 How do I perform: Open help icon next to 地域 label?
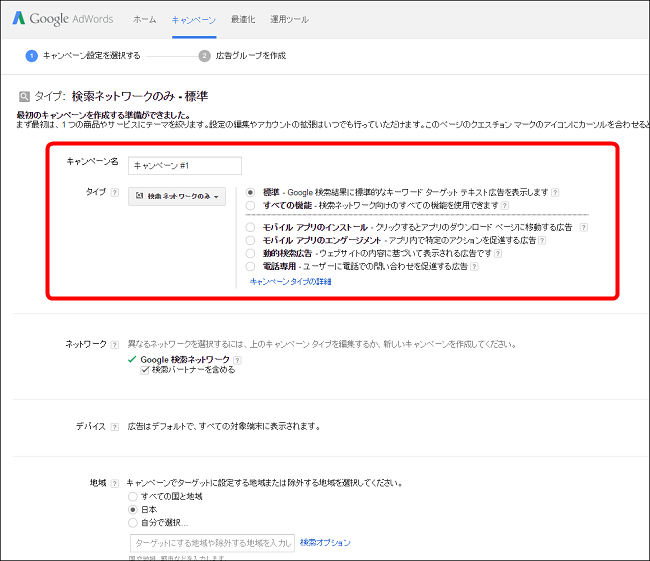point(115,483)
